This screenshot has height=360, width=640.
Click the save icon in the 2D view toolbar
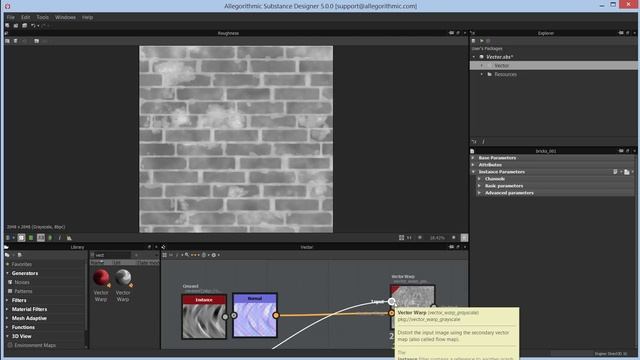pyautogui.click(x=7, y=41)
